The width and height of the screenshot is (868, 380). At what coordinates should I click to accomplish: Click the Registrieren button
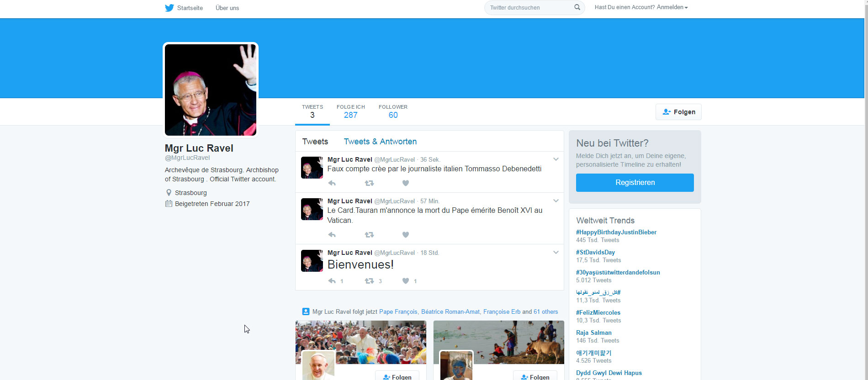point(635,183)
